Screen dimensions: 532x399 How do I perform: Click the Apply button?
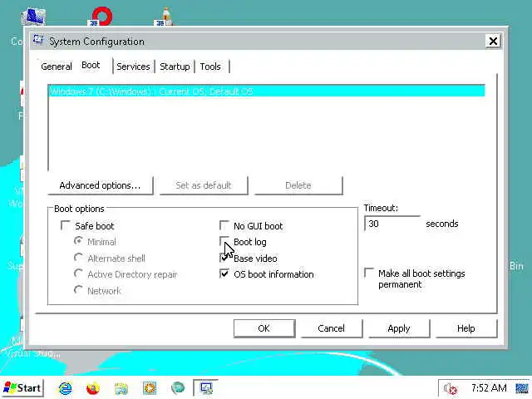pyautogui.click(x=399, y=328)
